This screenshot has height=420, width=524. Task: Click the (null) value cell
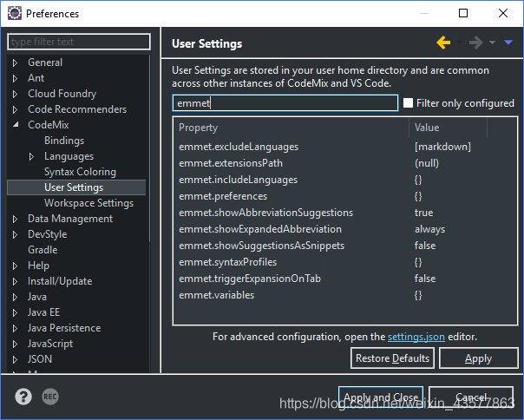[427, 163]
